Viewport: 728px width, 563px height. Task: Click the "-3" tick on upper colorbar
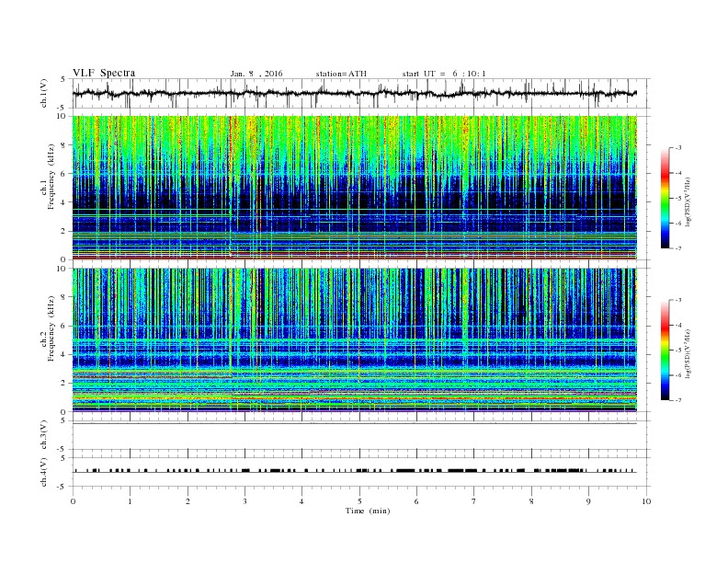click(677, 148)
